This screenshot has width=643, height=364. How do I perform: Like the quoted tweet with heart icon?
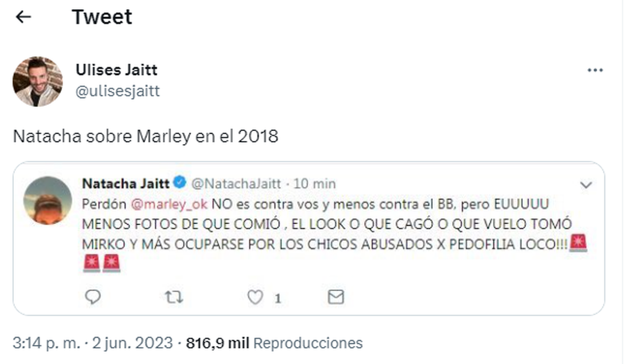coord(255,297)
